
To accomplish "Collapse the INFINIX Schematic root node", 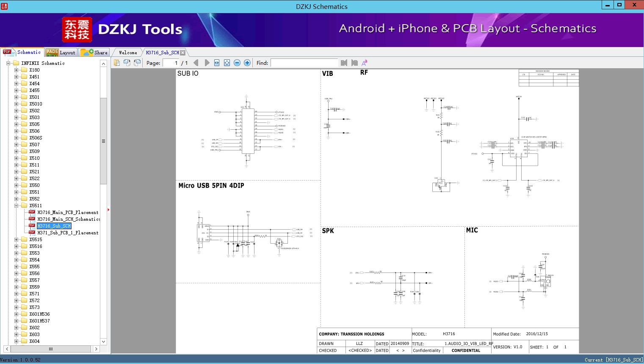I will pyautogui.click(x=8, y=63).
